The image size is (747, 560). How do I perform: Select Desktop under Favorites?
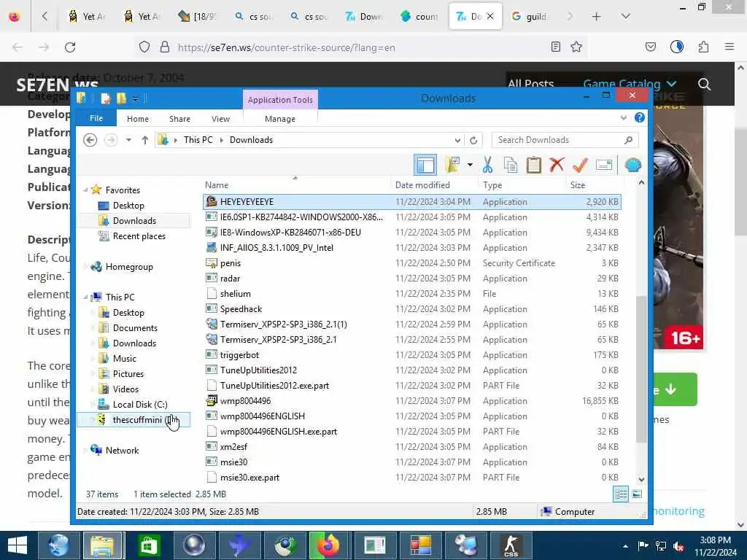(128, 205)
